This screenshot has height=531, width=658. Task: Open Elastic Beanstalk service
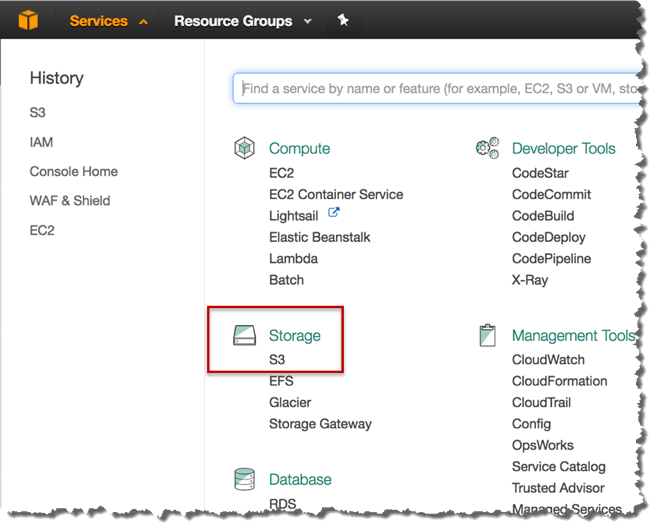[x=319, y=237]
